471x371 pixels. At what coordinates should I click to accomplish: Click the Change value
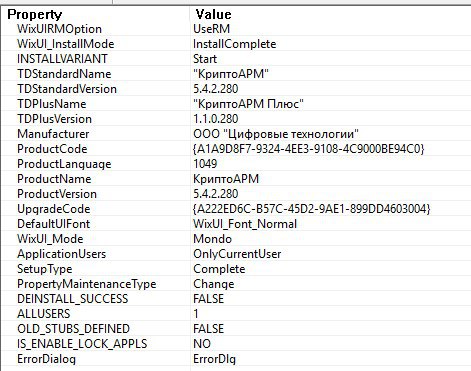coord(214,284)
